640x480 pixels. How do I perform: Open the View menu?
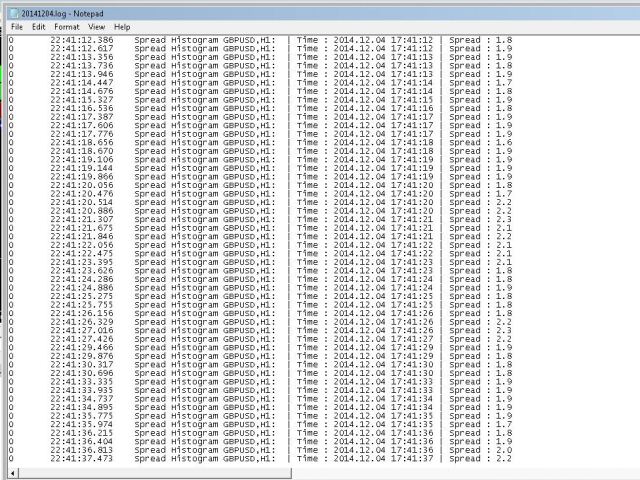96,27
